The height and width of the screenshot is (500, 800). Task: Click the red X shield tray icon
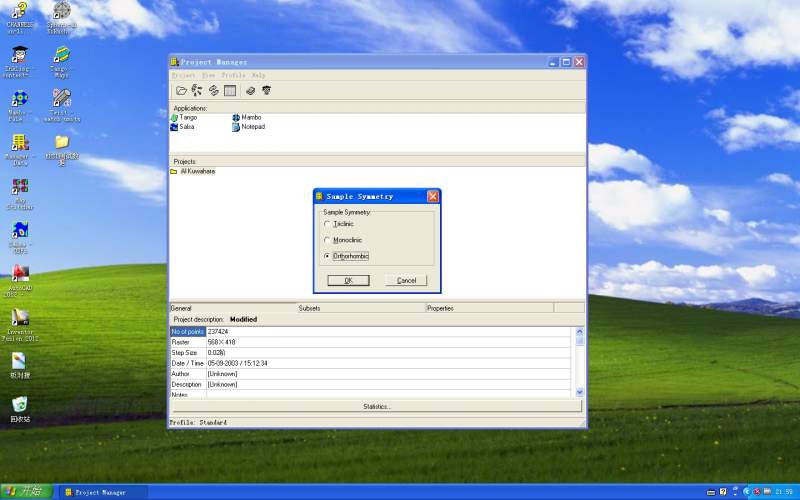click(x=757, y=492)
